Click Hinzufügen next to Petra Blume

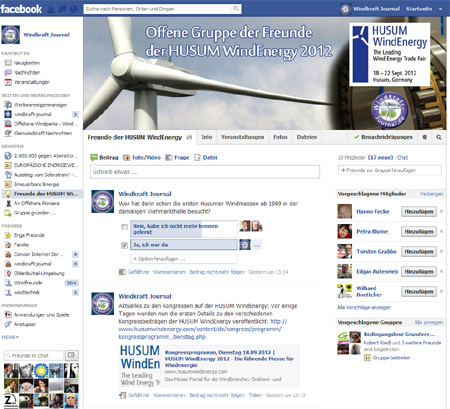(x=419, y=232)
